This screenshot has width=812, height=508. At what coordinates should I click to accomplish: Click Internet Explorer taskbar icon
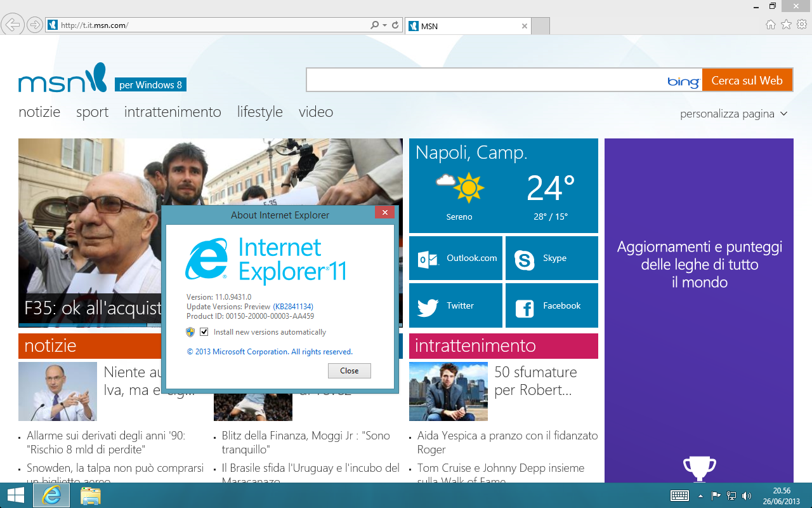51,495
